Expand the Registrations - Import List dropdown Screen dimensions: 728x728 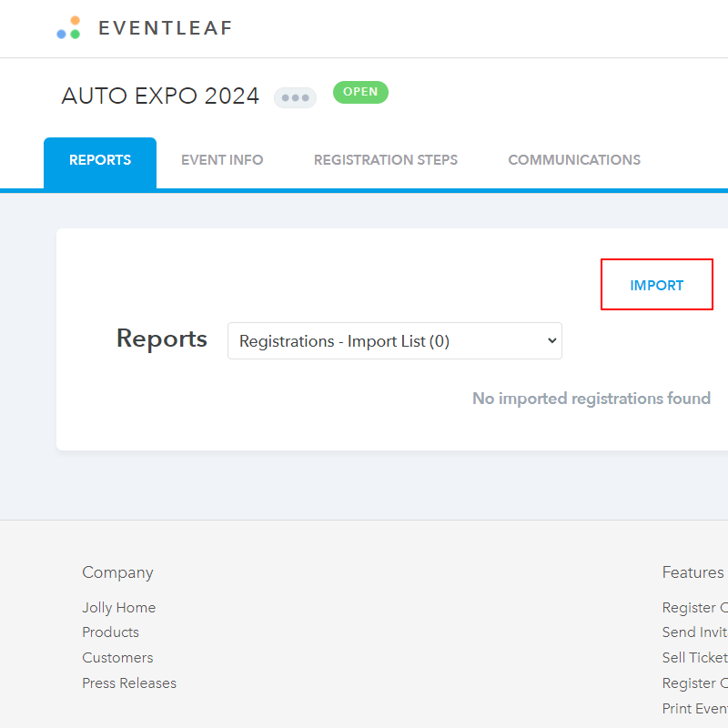pyautogui.click(x=394, y=341)
